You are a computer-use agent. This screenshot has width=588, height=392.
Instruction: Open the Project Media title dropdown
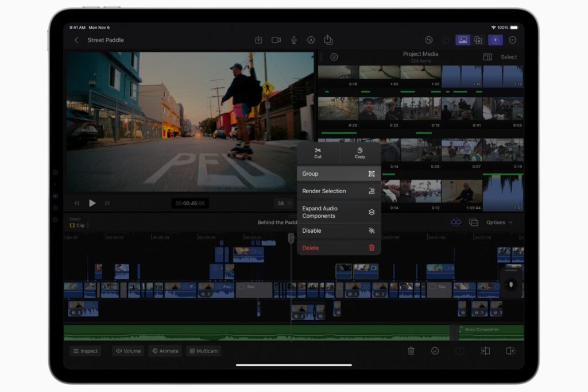coord(420,54)
